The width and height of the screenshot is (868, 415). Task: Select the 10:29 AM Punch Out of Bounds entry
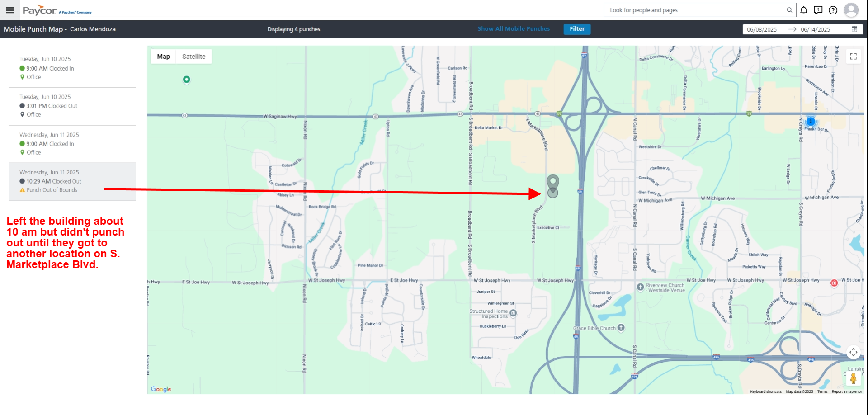[x=72, y=181]
